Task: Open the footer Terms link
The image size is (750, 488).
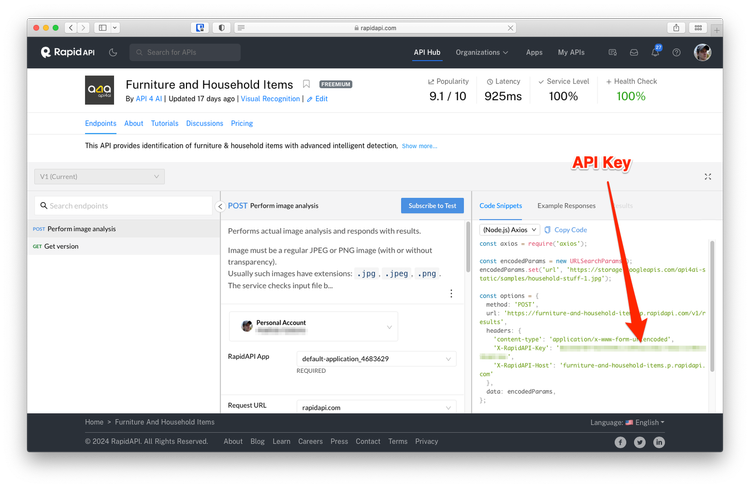Action: coord(397,441)
